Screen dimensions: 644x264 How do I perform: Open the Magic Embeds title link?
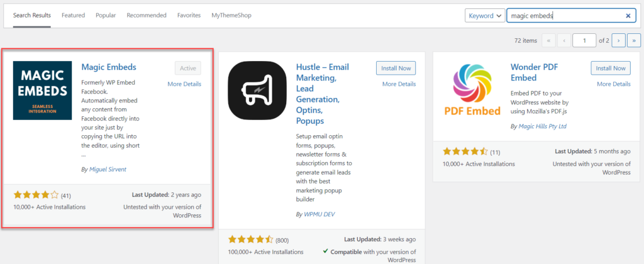[109, 67]
